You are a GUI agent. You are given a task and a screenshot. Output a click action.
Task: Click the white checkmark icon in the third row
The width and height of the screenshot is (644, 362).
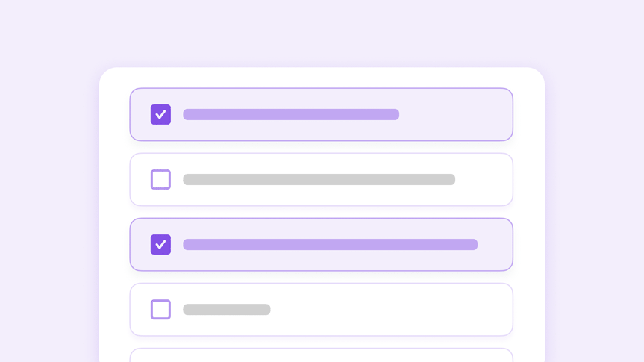click(x=160, y=244)
